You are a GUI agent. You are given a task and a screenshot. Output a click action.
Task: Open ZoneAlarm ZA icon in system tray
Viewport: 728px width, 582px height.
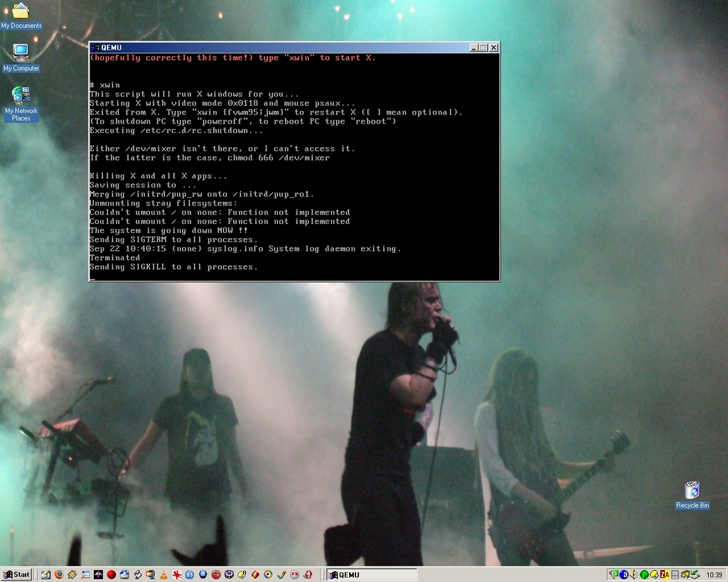pyautogui.click(x=665, y=575)
